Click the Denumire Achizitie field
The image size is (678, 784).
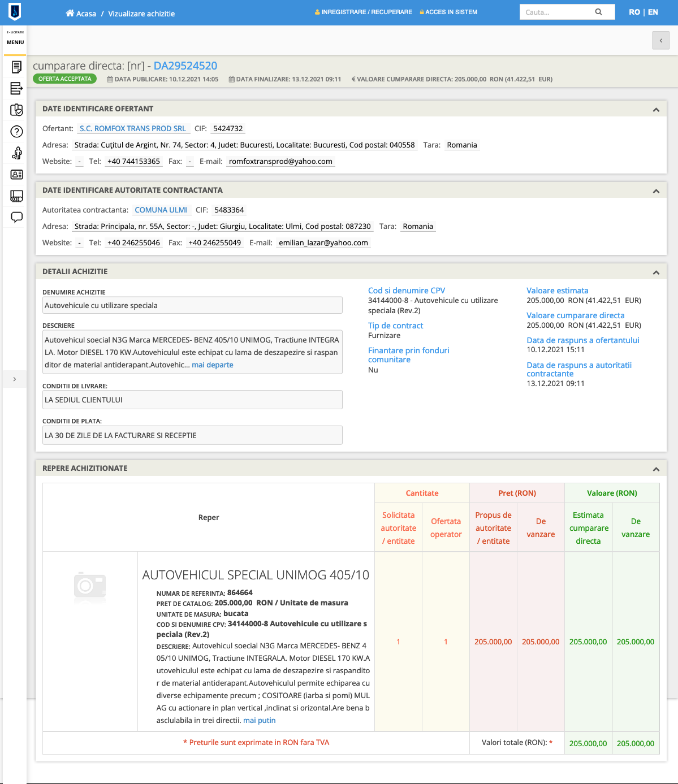point(192,305)
